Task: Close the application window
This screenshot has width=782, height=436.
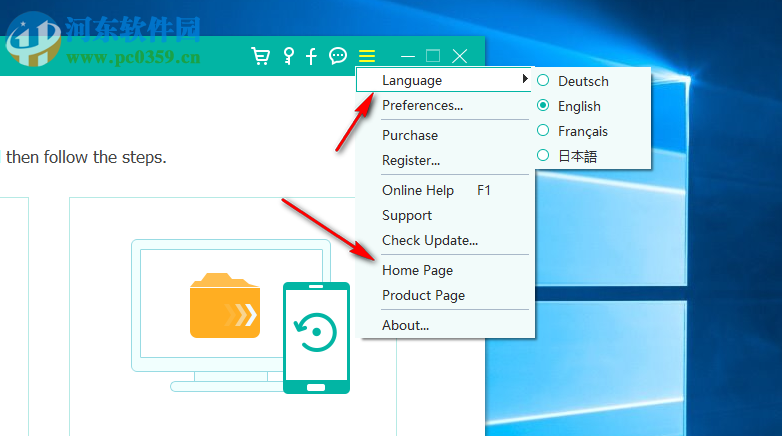Action: [x=459, y=56]
